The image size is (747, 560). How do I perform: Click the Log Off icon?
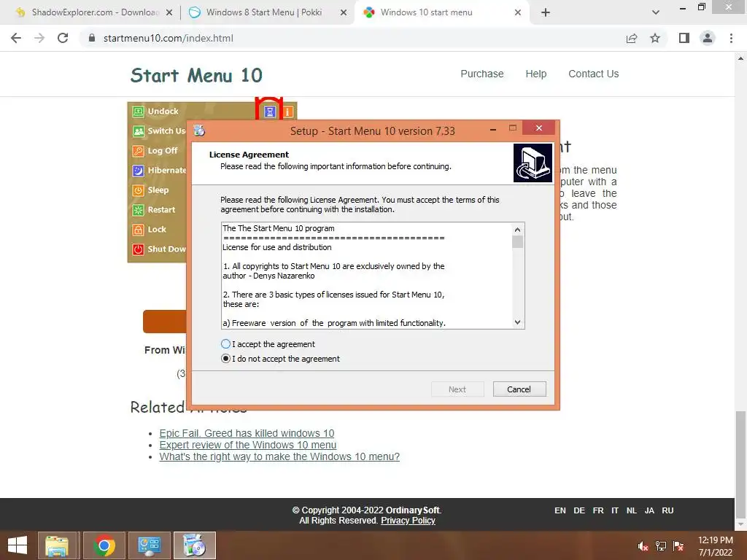click(x=138, y=151)
